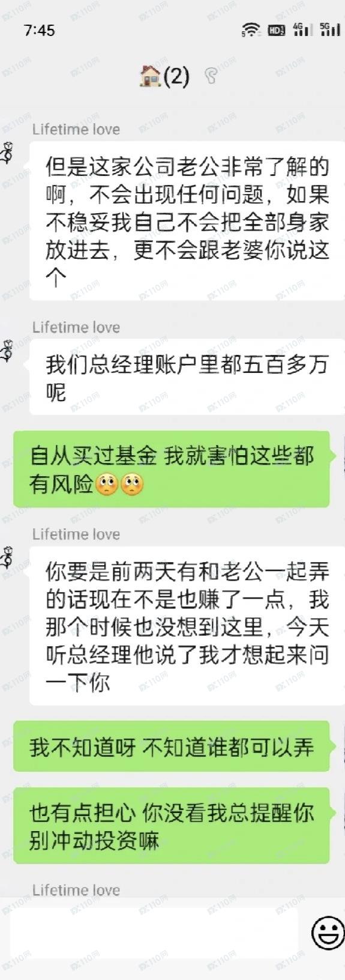The width and height of the screenshot is (345, 980).
Task: Tap the HD indicator icon
Action: 276,29
